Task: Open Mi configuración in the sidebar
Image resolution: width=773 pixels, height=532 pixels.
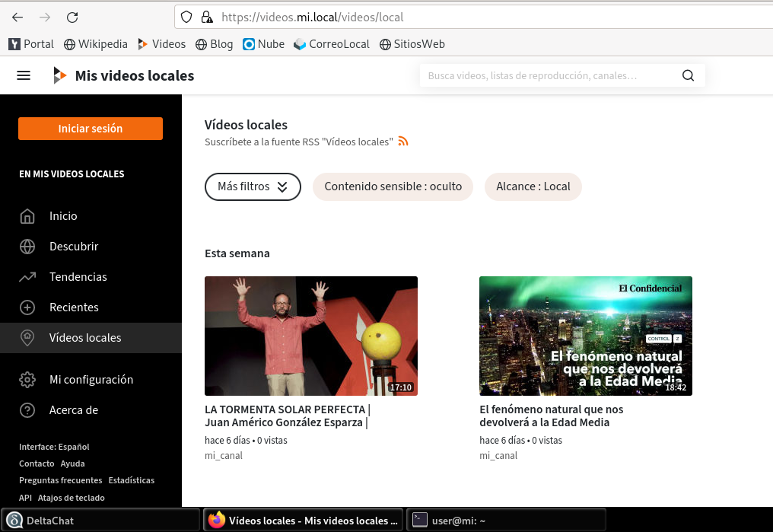Action: point(91,380)
